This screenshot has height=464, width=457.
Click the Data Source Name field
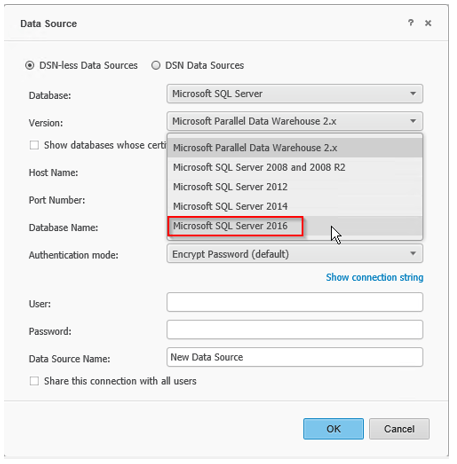(x=295, y=357)
